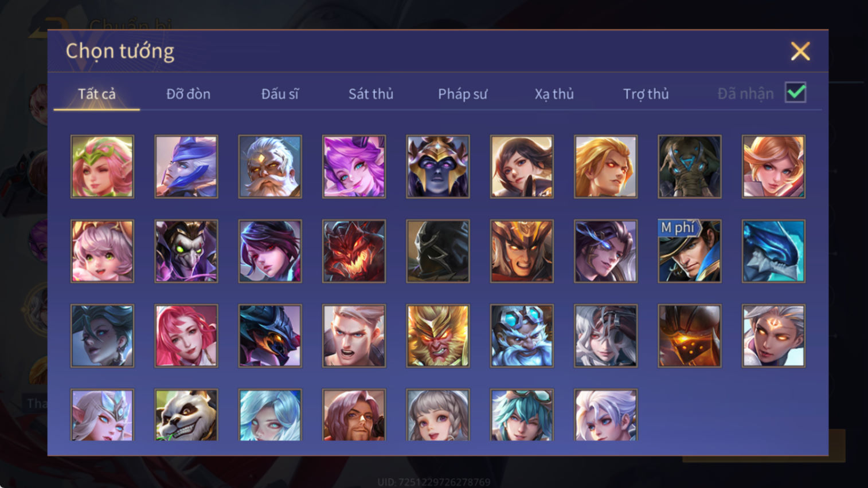Pick the elephant armored hero
Screen dimensions: 868x488
[690, 167]
